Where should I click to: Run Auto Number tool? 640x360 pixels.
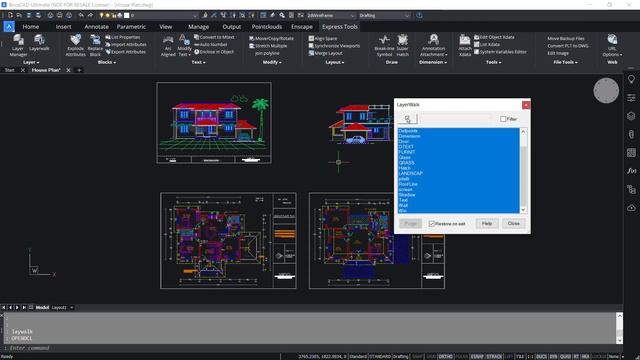tap(211, 44)
